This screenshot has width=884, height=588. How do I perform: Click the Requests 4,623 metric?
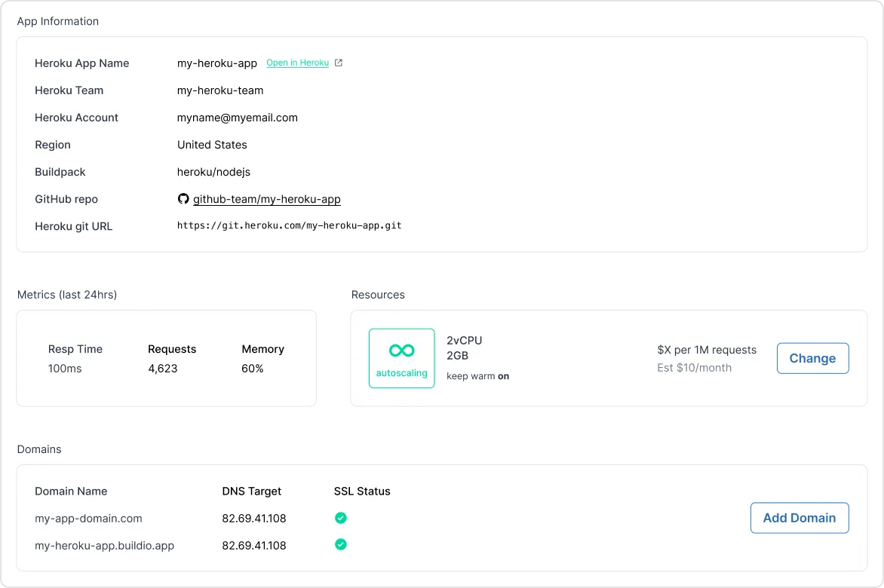(x=172, y=359)
